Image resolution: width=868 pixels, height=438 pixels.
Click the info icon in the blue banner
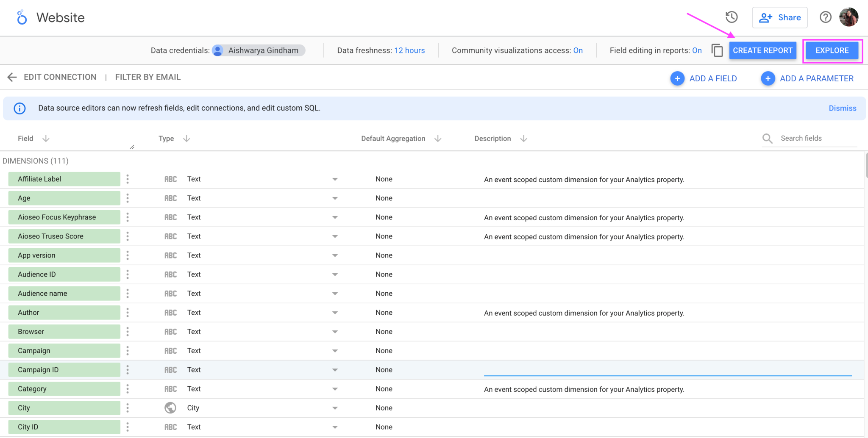(19, 108)
